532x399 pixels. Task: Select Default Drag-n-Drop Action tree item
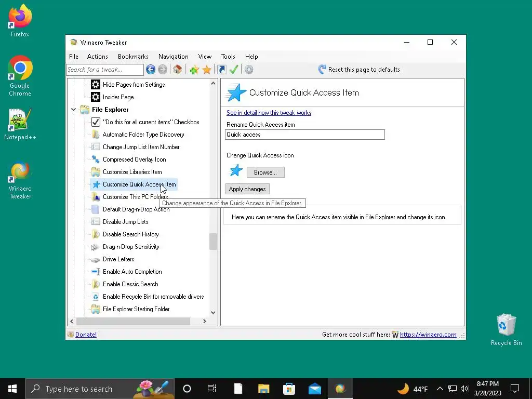coord(136,209)
